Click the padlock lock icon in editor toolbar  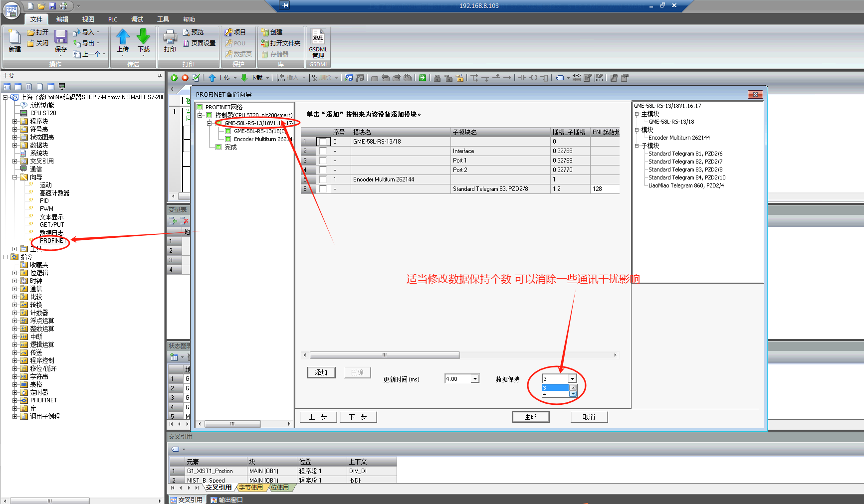pyautogui.click(x=437, y=78)
